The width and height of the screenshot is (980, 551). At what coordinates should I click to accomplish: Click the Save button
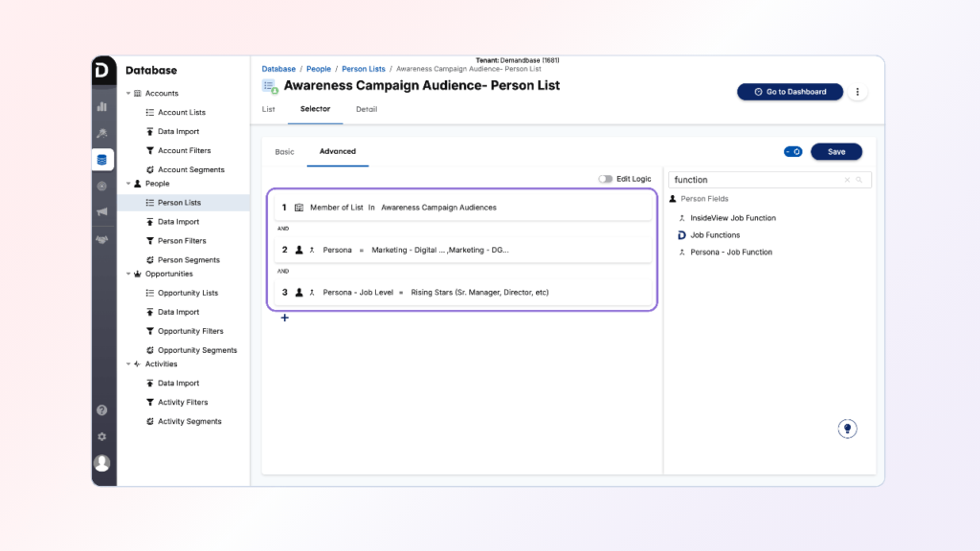pos(835,151)
